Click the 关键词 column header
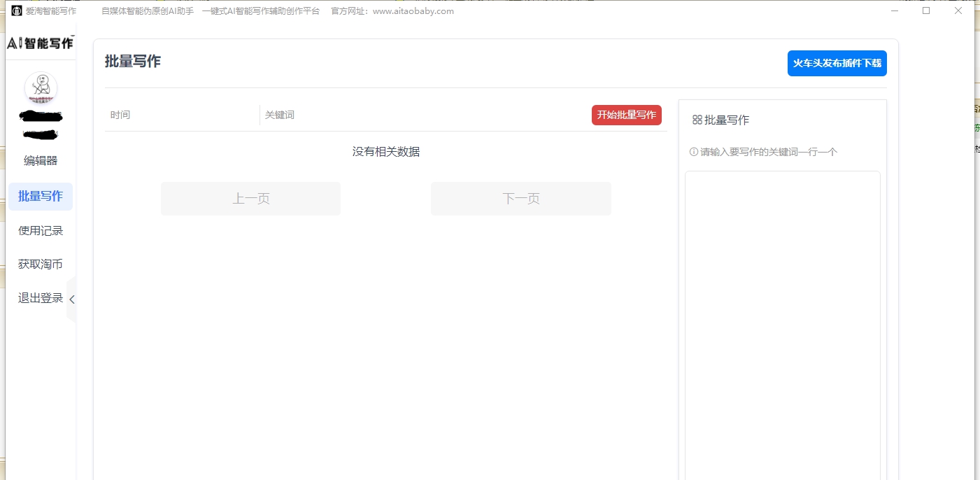Image resolution: width=980 pixels, height=480 pixels. pyautogui.click(x=280, y=115)
